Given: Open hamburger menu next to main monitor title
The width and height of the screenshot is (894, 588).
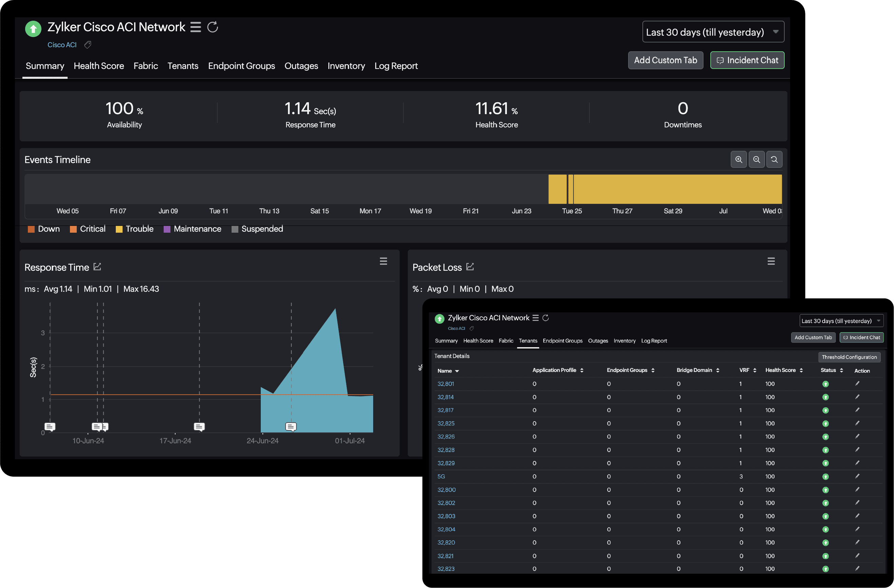Looking at the screenshot, I should click(x=195, y=27).
